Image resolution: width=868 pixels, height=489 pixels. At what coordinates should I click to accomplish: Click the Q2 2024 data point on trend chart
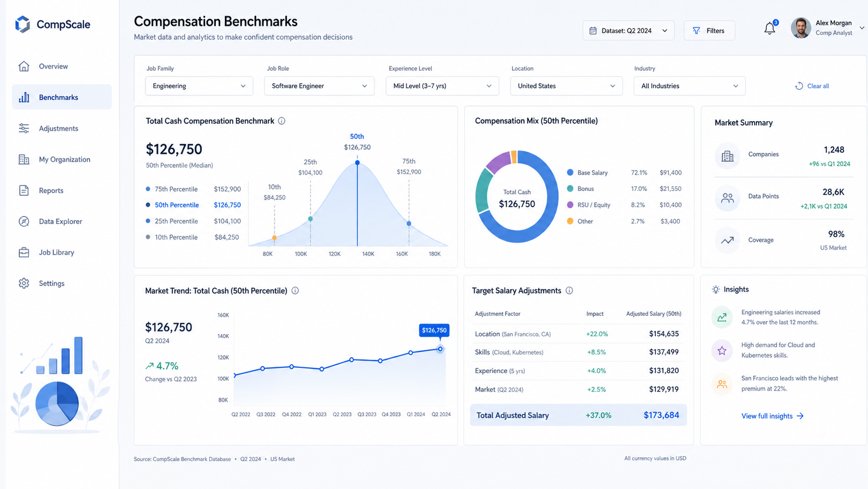(440, 349)
